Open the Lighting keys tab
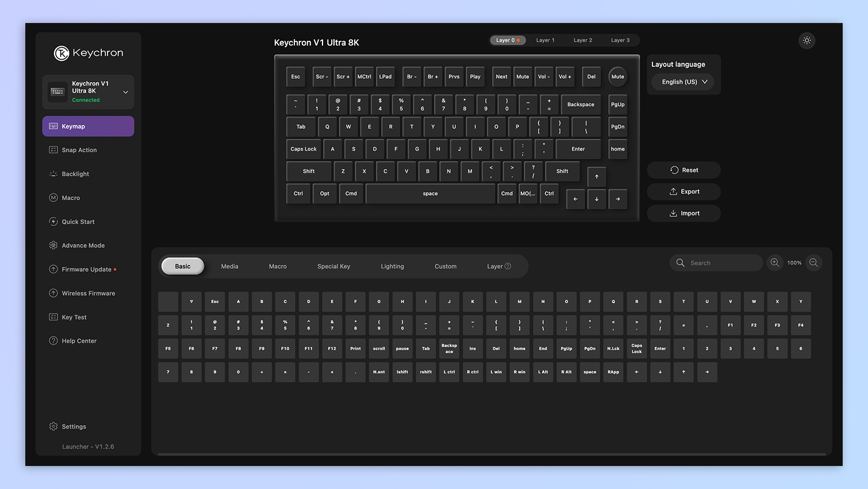 (x=392, y=266)
